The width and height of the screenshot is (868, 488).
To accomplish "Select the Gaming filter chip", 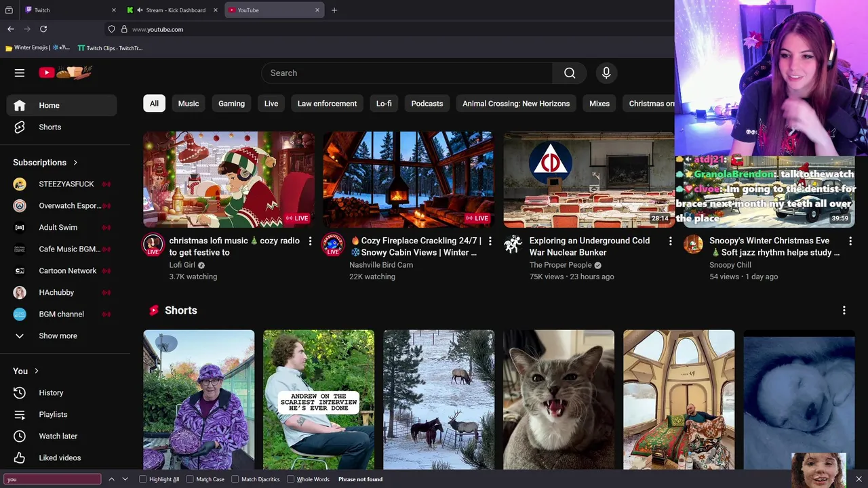I will (x=231, y=104).
